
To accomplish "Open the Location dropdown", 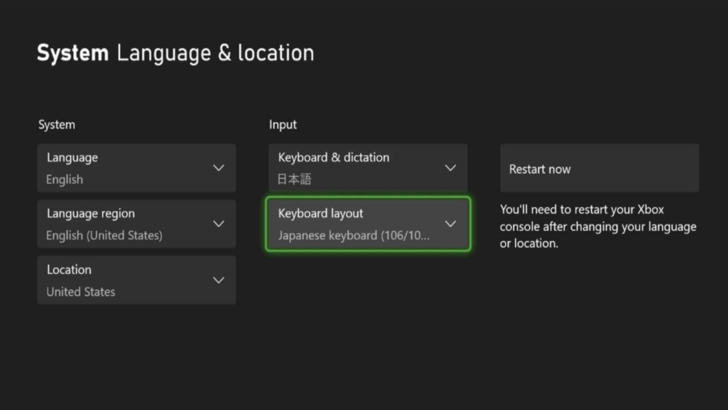I will [136, 280].
